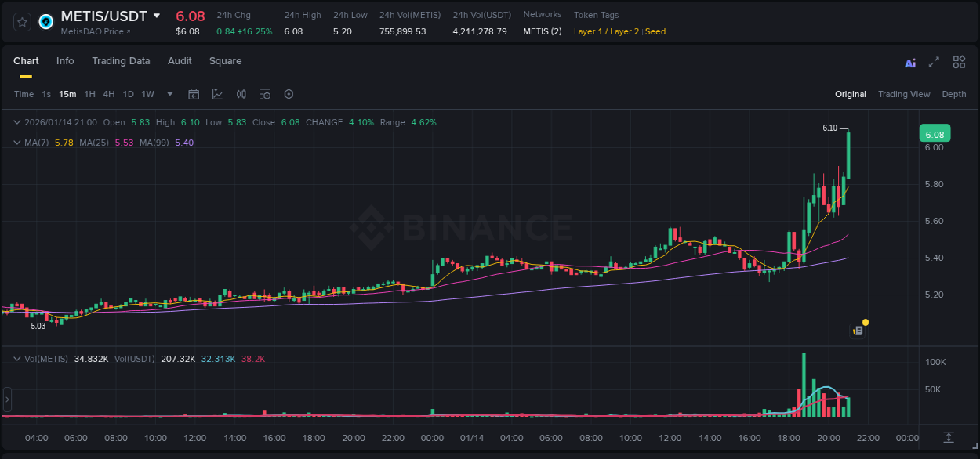Open the widget layout grid icon

pyautogui.click(x=959, y=61)
